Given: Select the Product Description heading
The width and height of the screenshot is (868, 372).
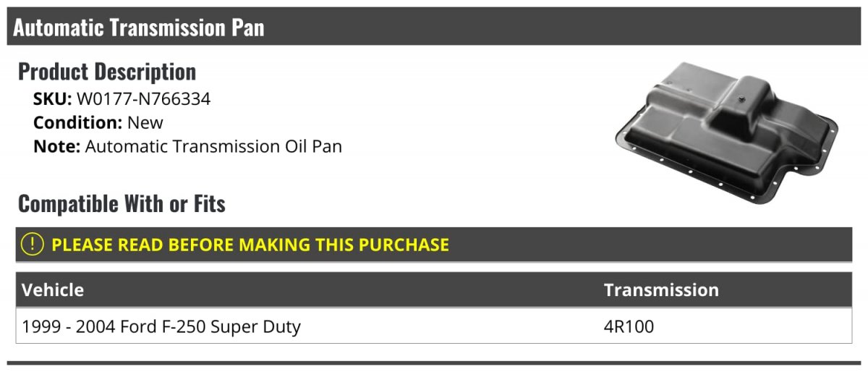Looking at the screenshot, I should pos(107,72).
